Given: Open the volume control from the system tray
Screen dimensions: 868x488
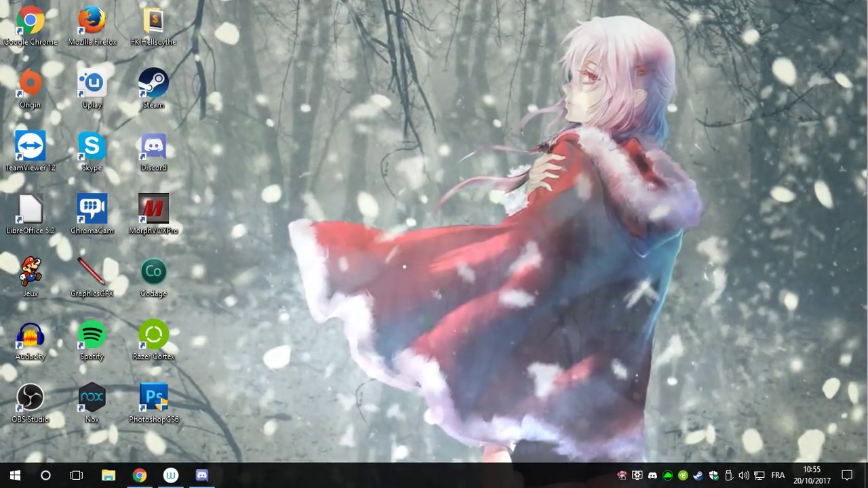Looking at the screenshot, I should pos(743,475).
